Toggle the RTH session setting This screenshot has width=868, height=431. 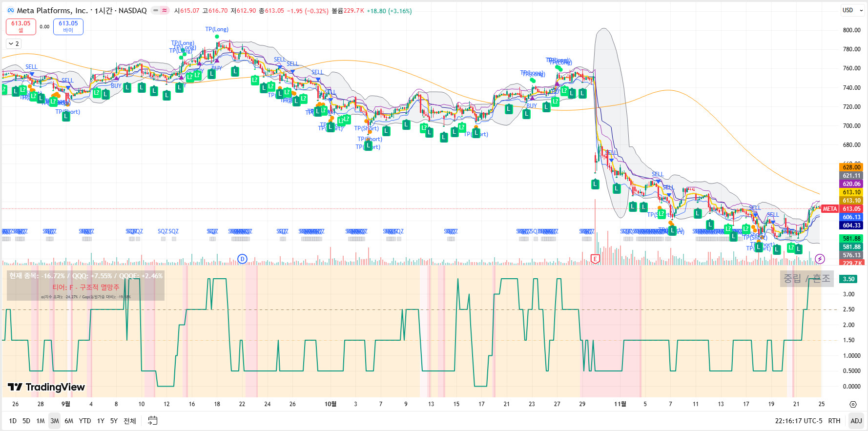834,421
